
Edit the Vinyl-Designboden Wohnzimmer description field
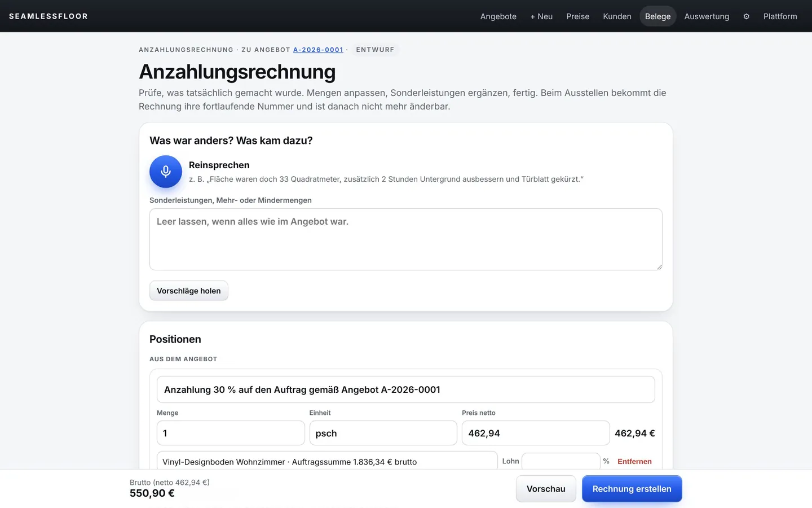(x=327, y=461)
